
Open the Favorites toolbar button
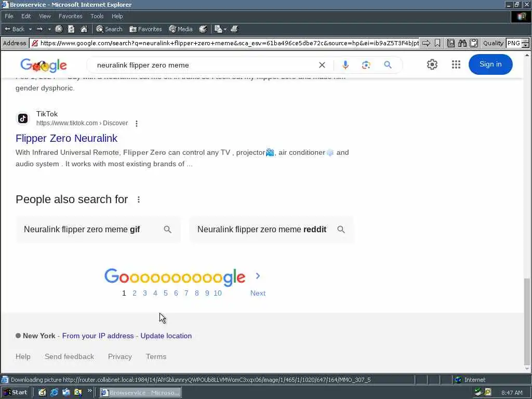(x=145, y=29)
